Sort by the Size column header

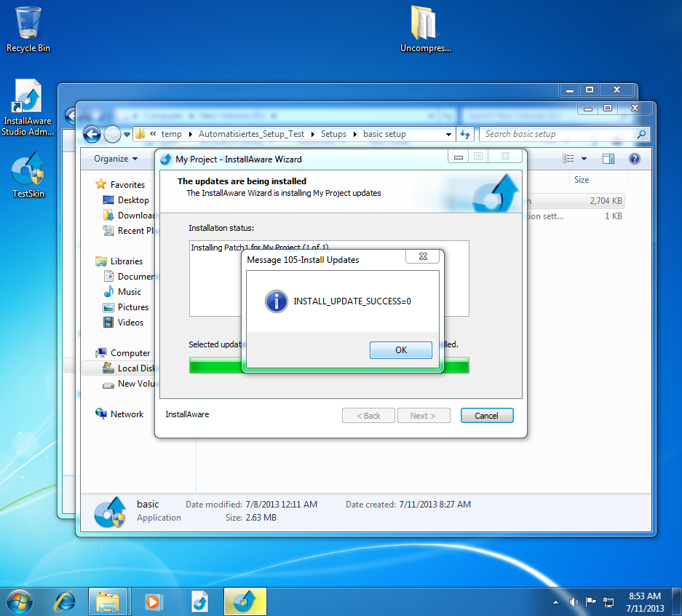tap(582, 180)
